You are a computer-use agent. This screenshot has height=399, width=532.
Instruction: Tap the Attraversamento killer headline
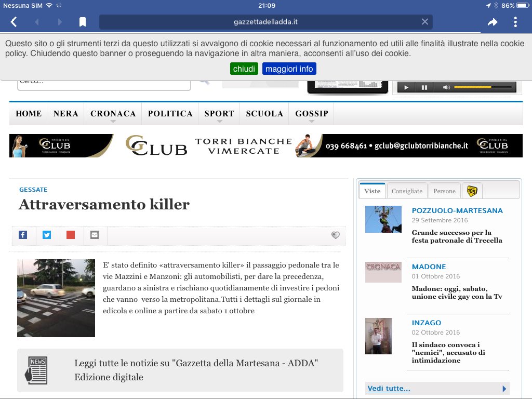[104, 205]
